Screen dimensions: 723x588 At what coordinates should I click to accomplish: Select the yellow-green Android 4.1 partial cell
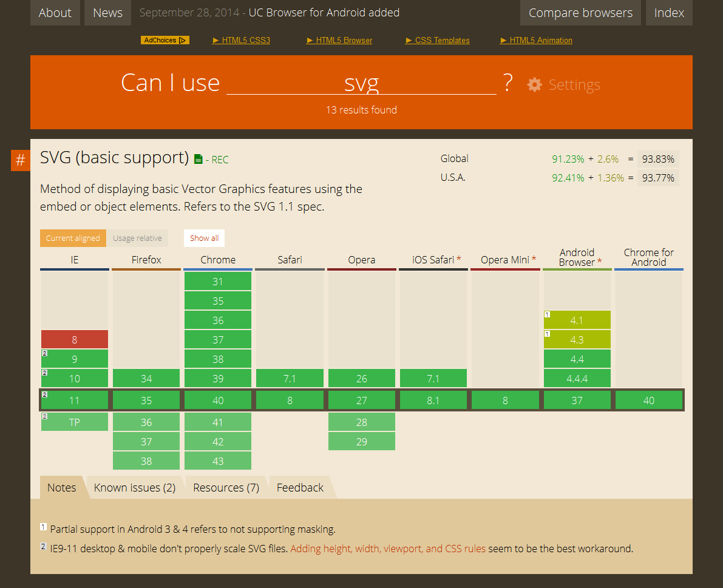[577, 320]
